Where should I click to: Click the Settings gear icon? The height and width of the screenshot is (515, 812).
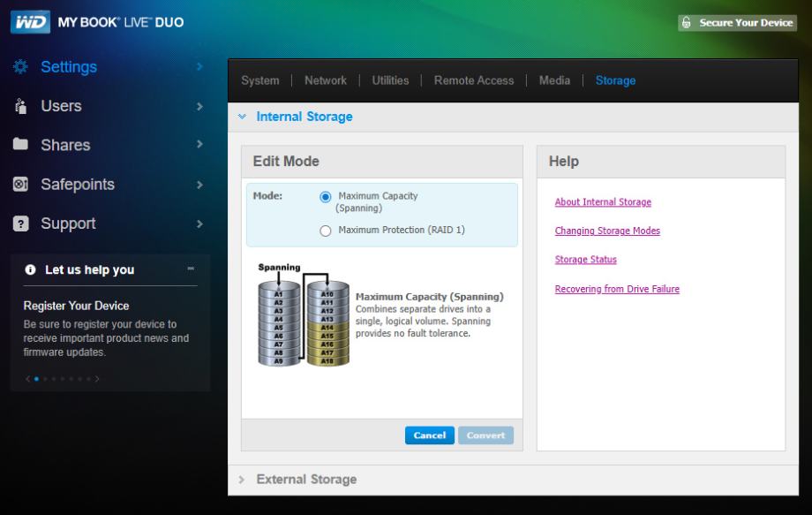pyautogui.click(x=20, y=66)
